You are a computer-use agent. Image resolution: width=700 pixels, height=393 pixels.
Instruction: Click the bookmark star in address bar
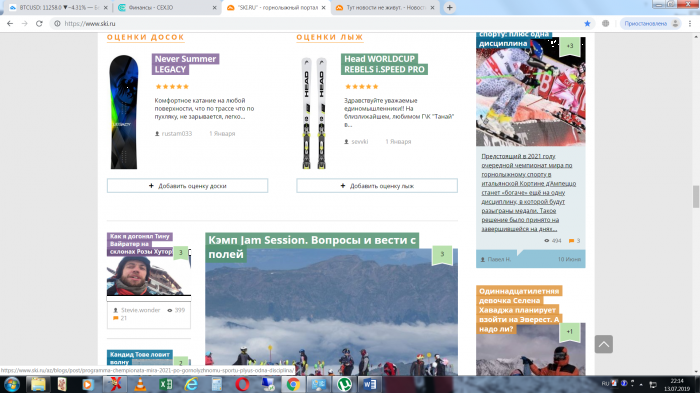[x=588, y=24]
